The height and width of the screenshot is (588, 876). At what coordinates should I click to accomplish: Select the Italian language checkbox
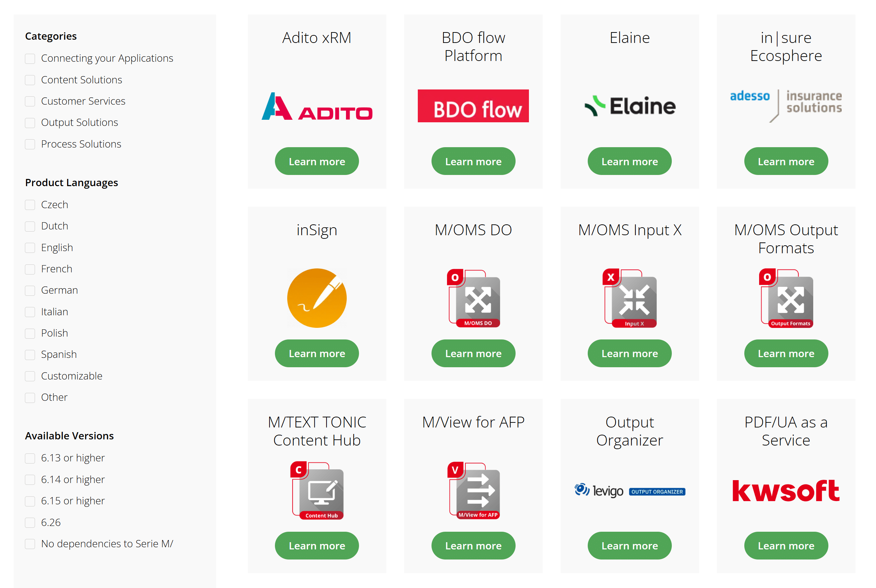coord(30,312)
